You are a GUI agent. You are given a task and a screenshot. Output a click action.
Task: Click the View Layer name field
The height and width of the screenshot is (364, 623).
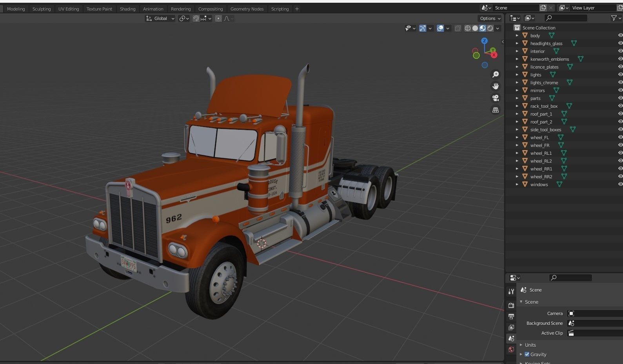pos(594,8)
